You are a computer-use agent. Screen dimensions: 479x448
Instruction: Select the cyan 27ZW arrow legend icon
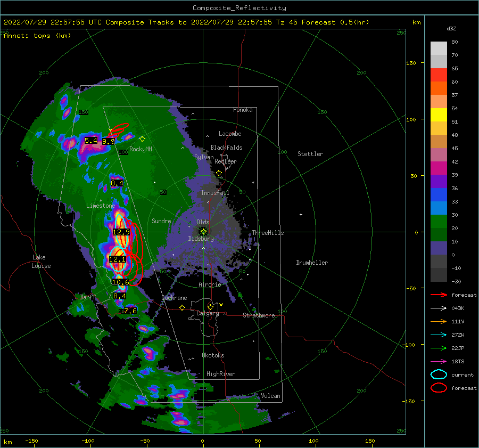pyautogui.click(x=439, y=335)
